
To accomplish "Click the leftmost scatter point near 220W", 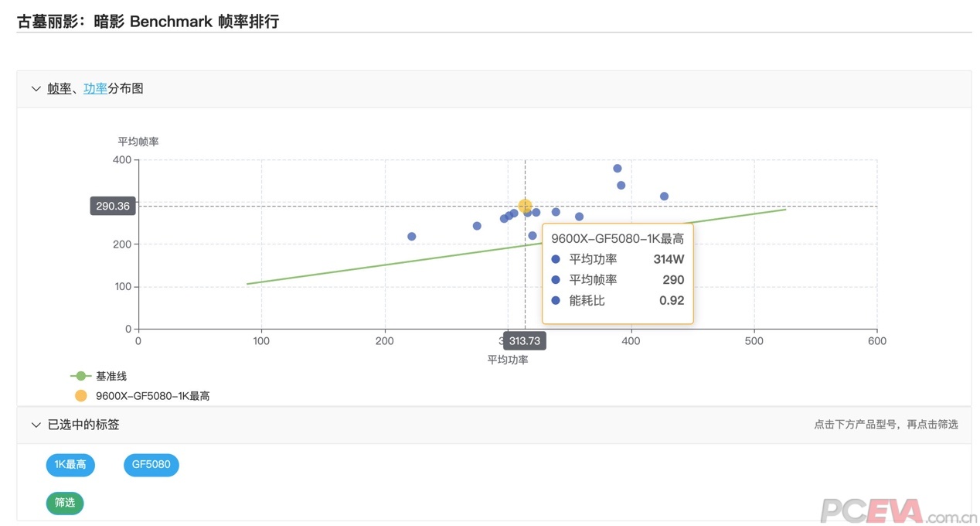I will click(411, 237).
